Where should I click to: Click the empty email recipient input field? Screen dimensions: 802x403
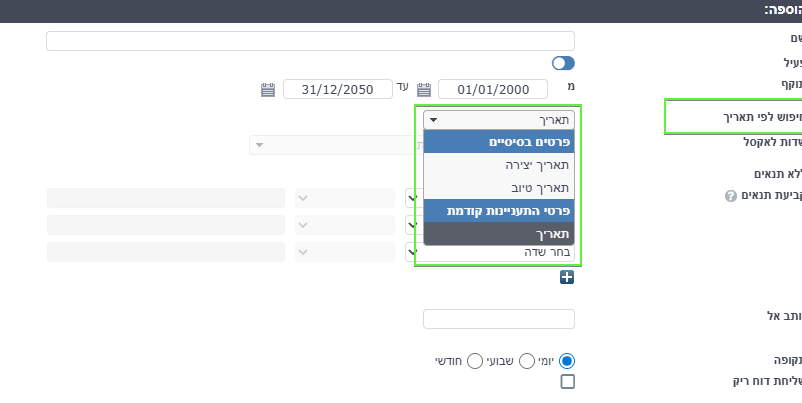click(498, 319)
